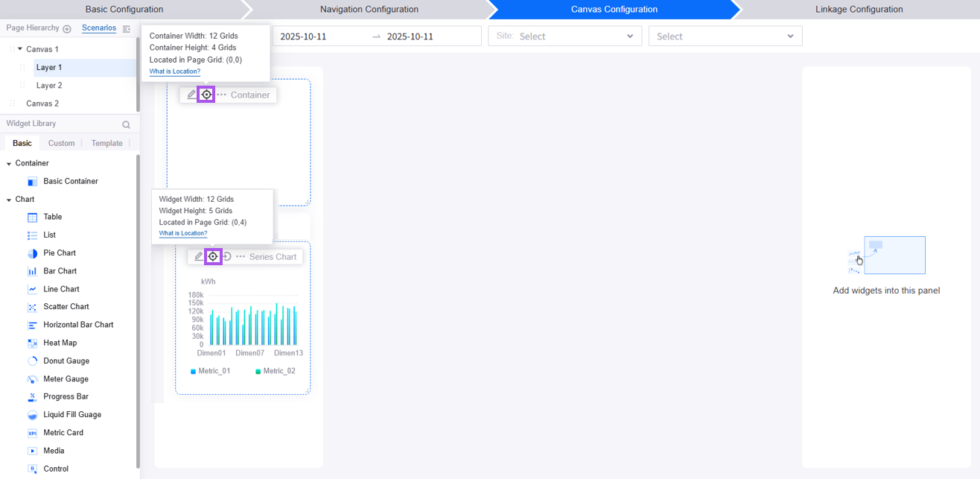Open the Container's three-dot more menu
The height and width of the screenshot is (479, 980).
[222, 95]
